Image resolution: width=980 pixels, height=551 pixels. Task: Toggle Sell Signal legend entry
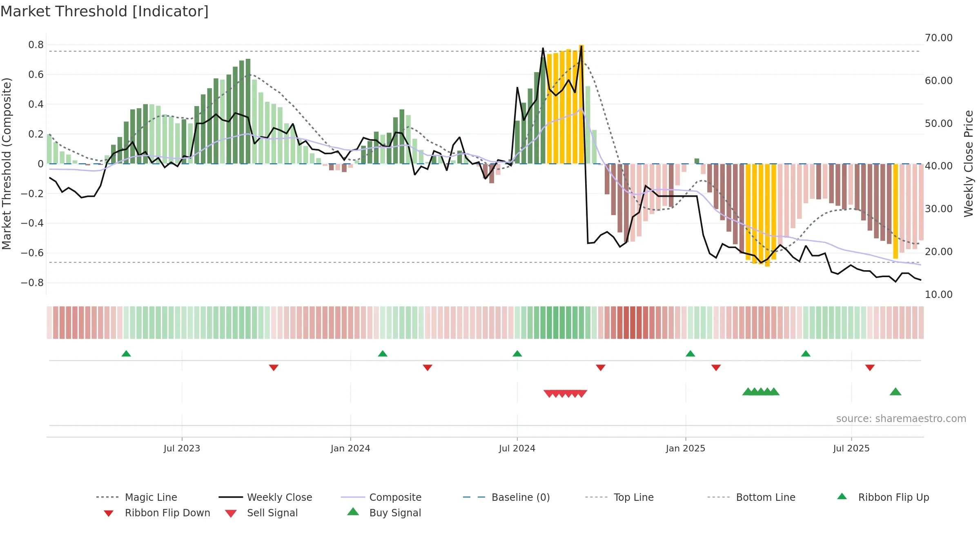[x=261, y=513]
